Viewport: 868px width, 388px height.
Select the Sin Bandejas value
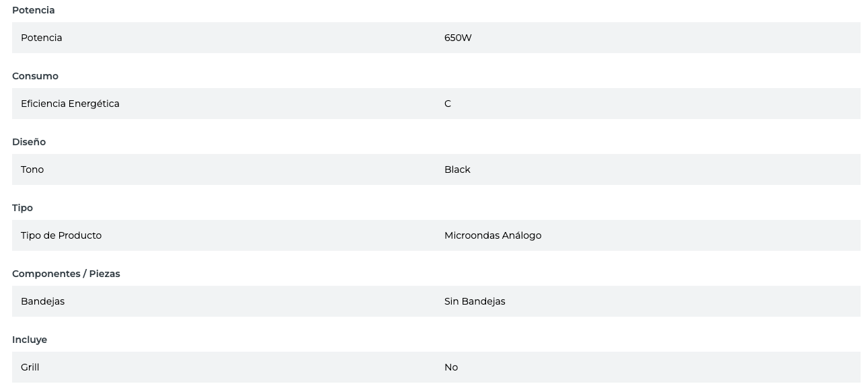click(475, 301)
